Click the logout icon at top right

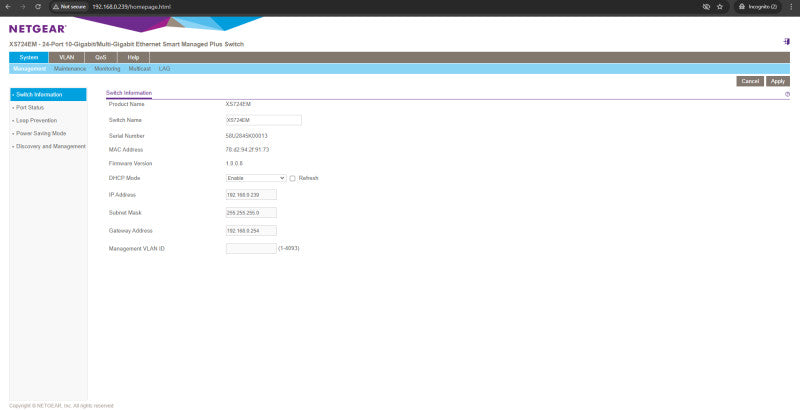tap(786, 41)
